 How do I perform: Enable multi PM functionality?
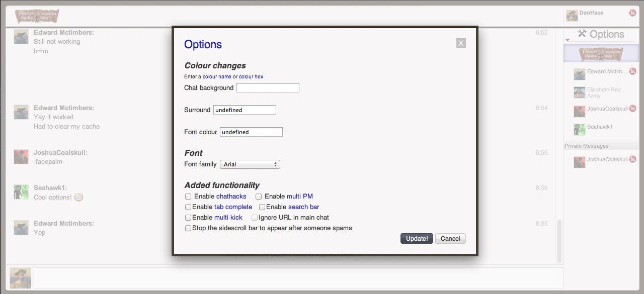tap(258, 197)
